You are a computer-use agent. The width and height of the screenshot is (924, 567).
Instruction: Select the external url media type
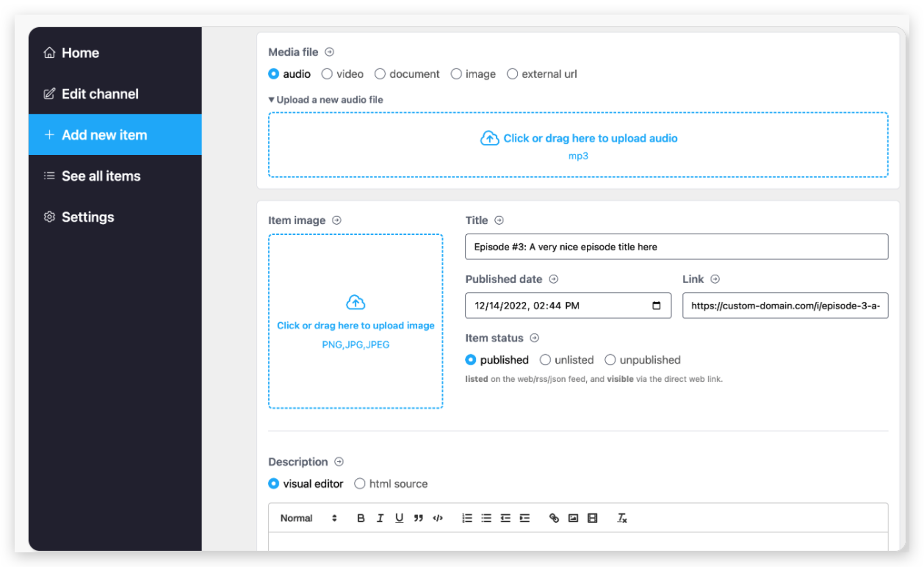(x=512, y=74)
